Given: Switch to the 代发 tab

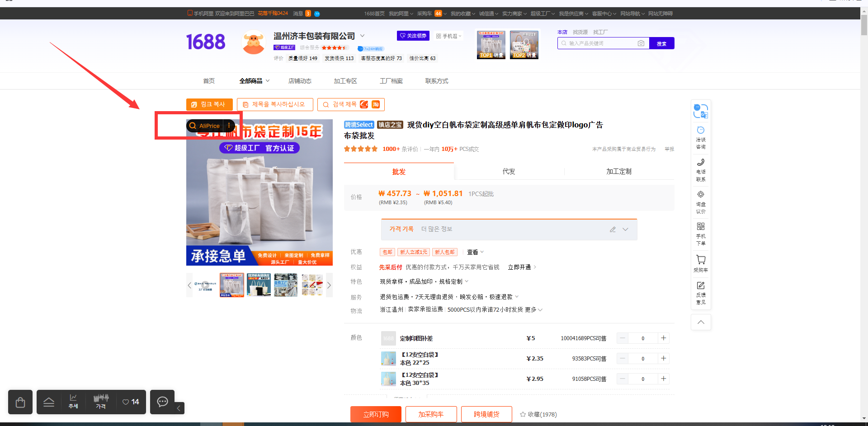Looking at the screenshot, I should coord(509,171).
